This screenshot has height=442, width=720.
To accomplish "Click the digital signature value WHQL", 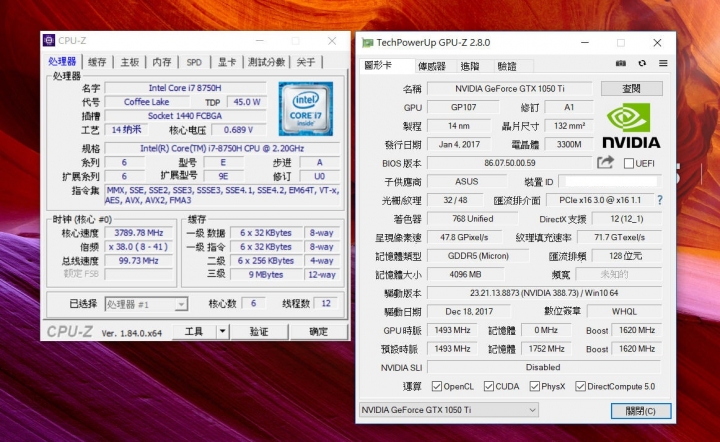I will [624, 312].
